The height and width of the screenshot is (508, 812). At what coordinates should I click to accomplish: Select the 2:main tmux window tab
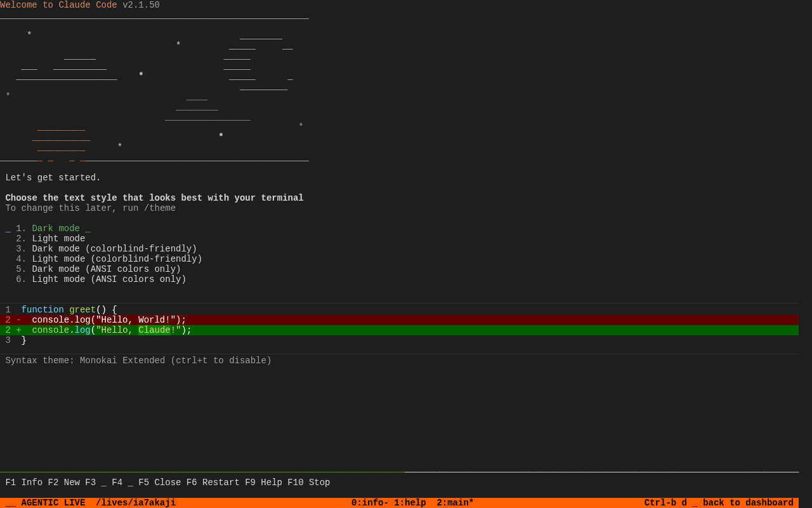(455, 503)
